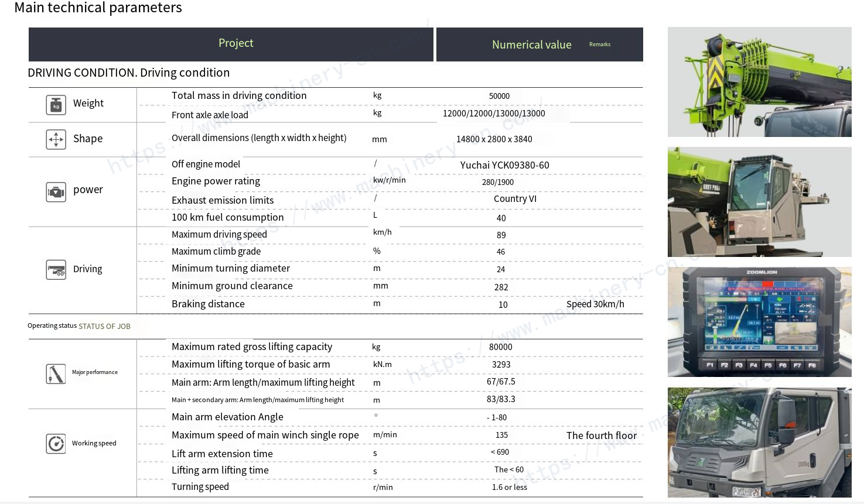The height and width of the screenshot is (504, 864).
Task: Select the Maximum speed of main winch label
Action: tap(265, 436)
